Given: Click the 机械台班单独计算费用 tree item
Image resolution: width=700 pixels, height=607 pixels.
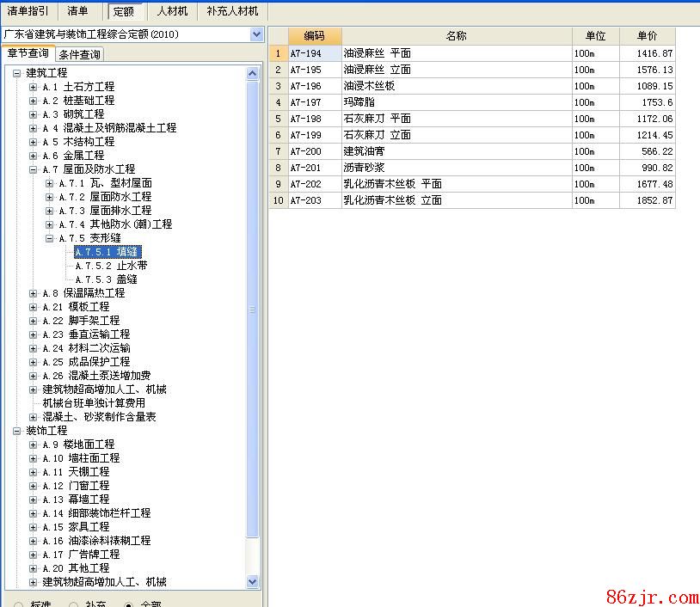Looking at the screenshot, I should 94,403.
